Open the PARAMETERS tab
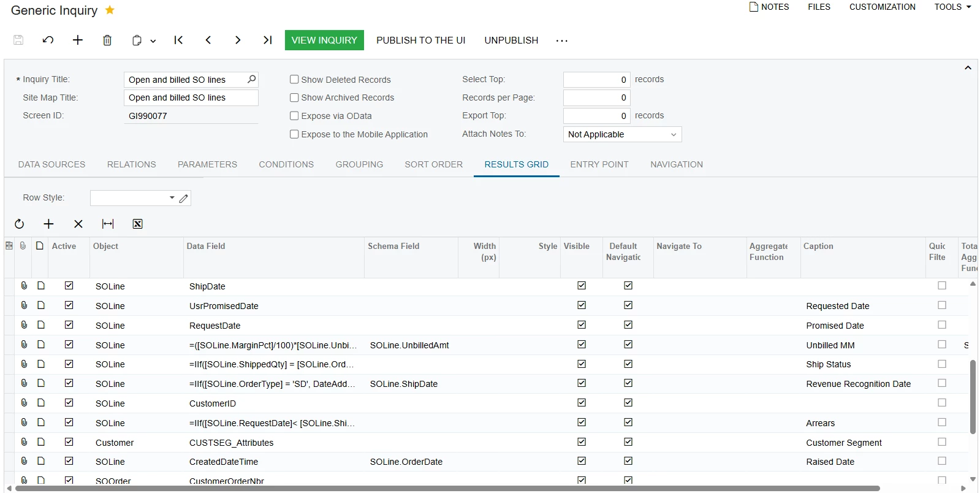 point(207,164)
